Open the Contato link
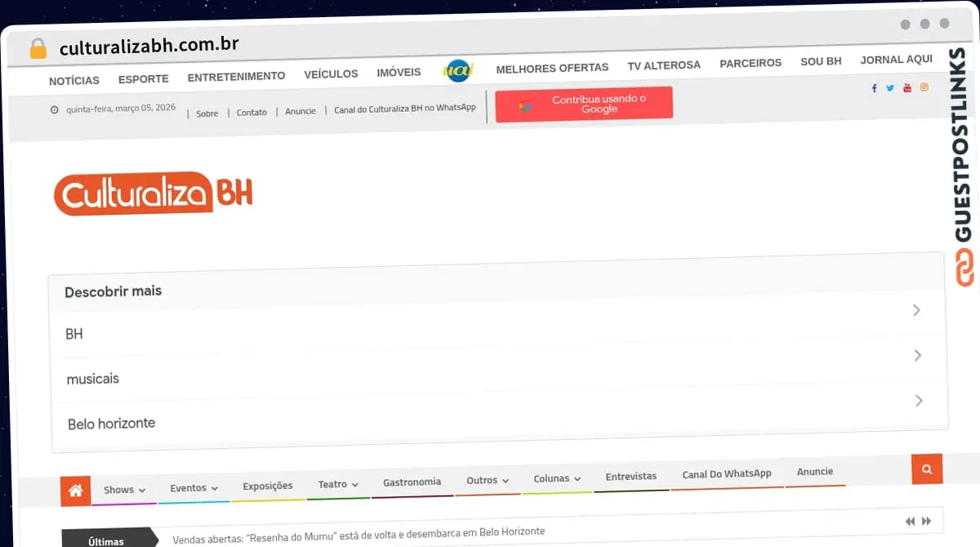 (252, 112)
